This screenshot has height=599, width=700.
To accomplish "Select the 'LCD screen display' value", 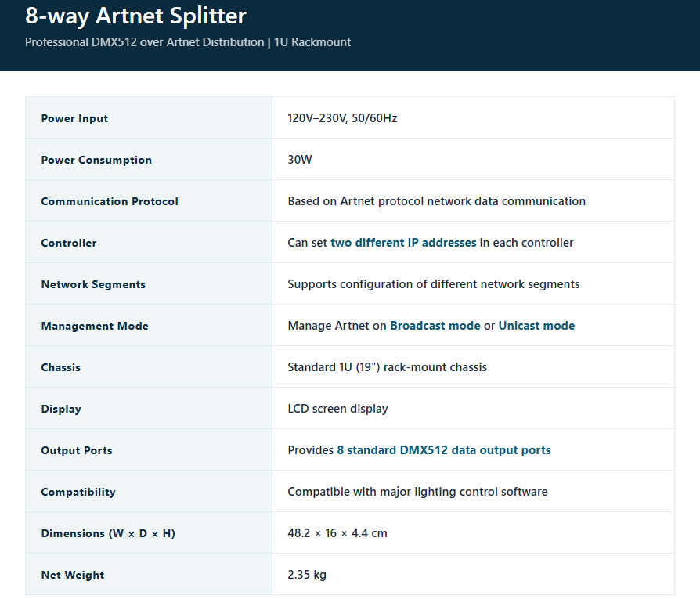I will [338, 409].
